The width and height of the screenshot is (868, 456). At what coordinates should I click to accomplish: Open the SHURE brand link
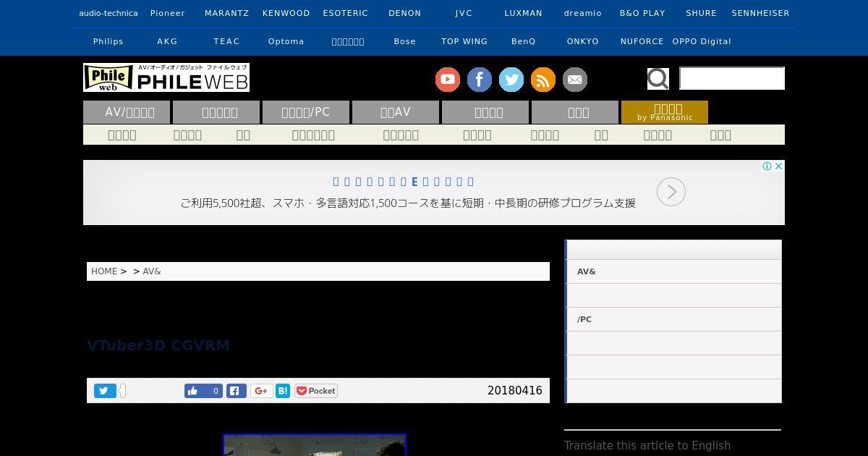tap(702, 13)
